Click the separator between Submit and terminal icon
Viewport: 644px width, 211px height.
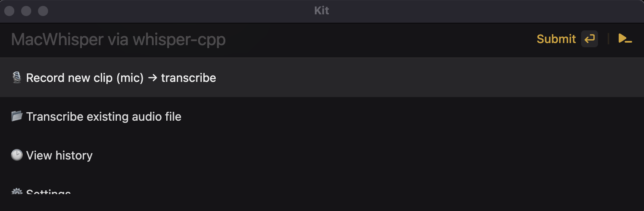tap(608, 39)
